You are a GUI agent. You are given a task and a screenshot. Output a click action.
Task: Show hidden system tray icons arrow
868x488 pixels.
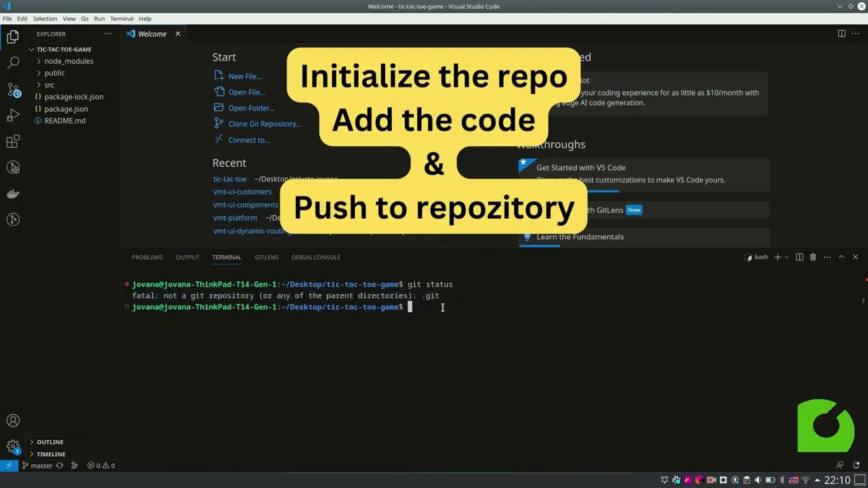click(817, 480)
